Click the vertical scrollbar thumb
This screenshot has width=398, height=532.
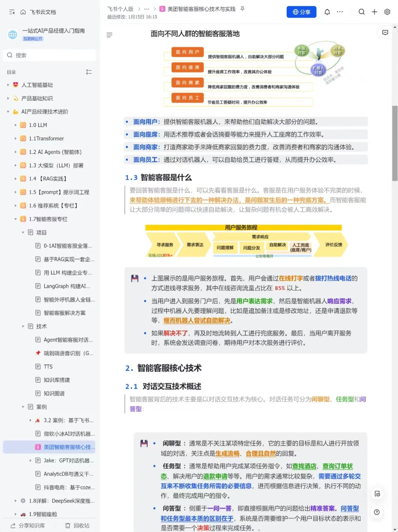tap(395, 143)
